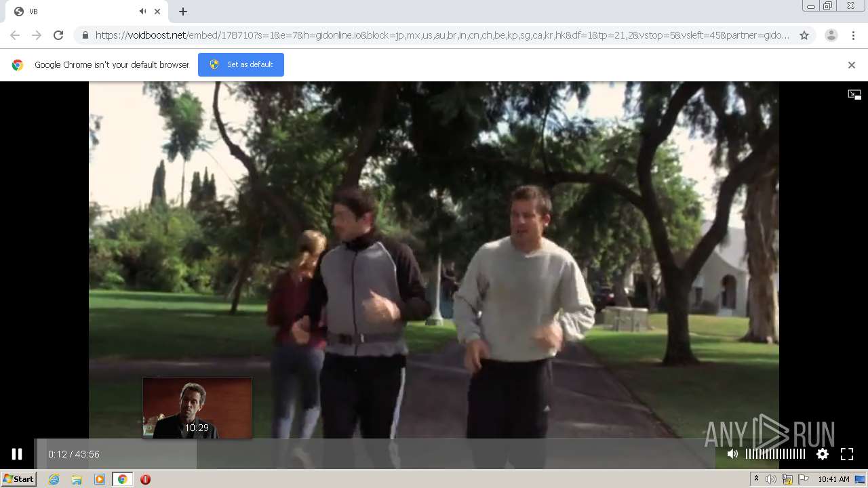868x488 pixels.
Task: Select the VB tab
Action: [x=86, y=12]
